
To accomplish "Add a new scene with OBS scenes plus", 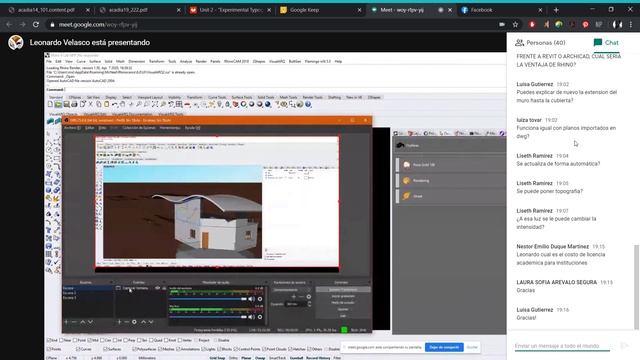I will (x=66, y=322).
